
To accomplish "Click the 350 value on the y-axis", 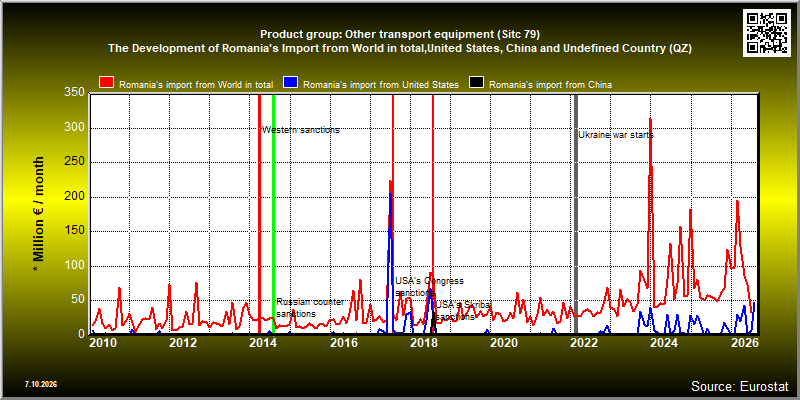I will [74, 93].
